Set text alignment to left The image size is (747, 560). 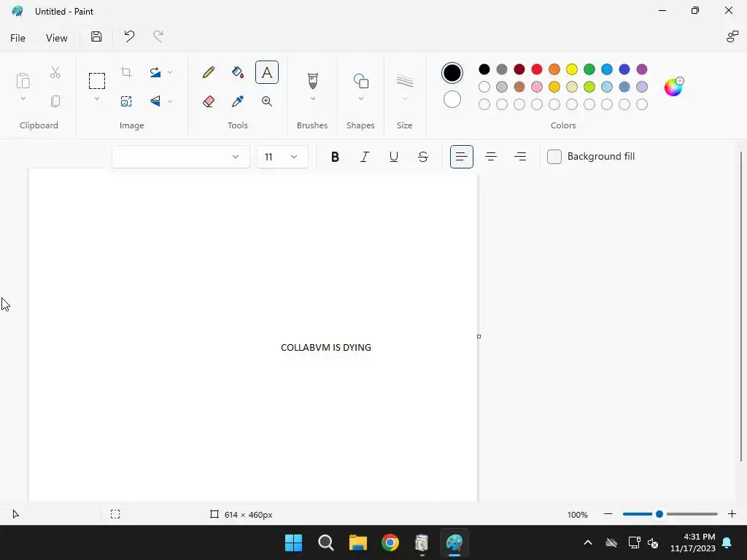[462, 157]
